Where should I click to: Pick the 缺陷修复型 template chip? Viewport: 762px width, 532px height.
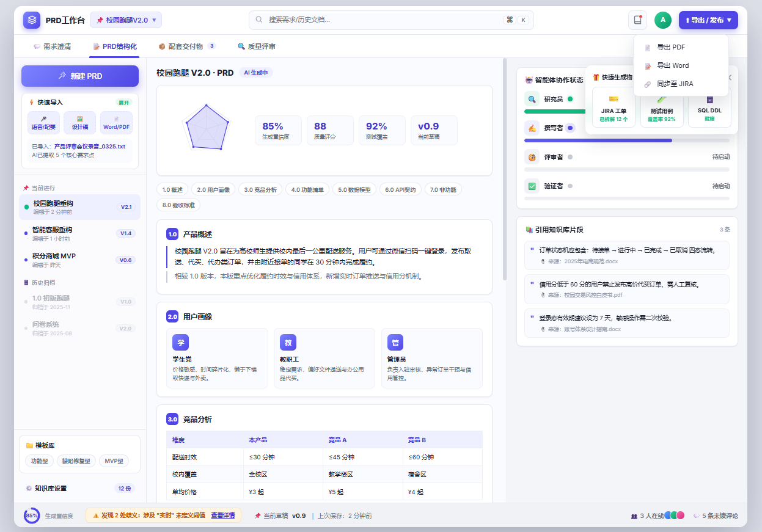76,461
